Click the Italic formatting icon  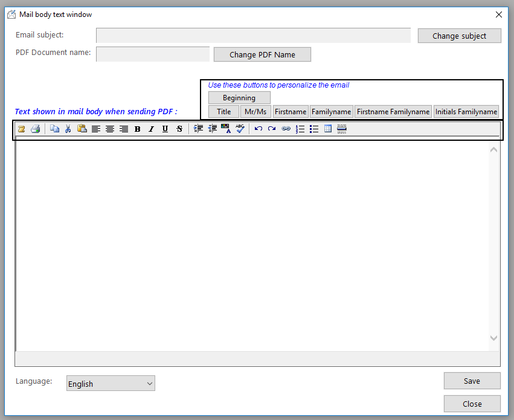(151, 129)
